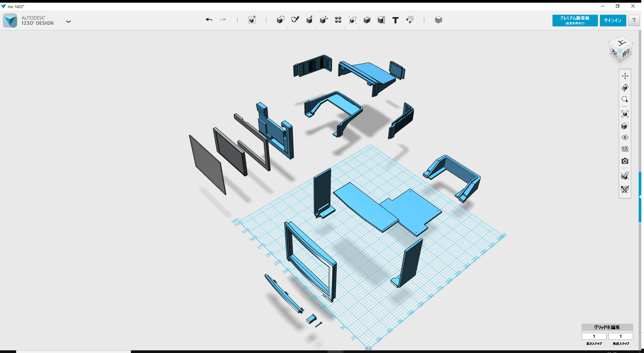Open the Materials tool on the toolbar
The width and height of the screenshot is (644, 353).
click(x=438, y=20)
